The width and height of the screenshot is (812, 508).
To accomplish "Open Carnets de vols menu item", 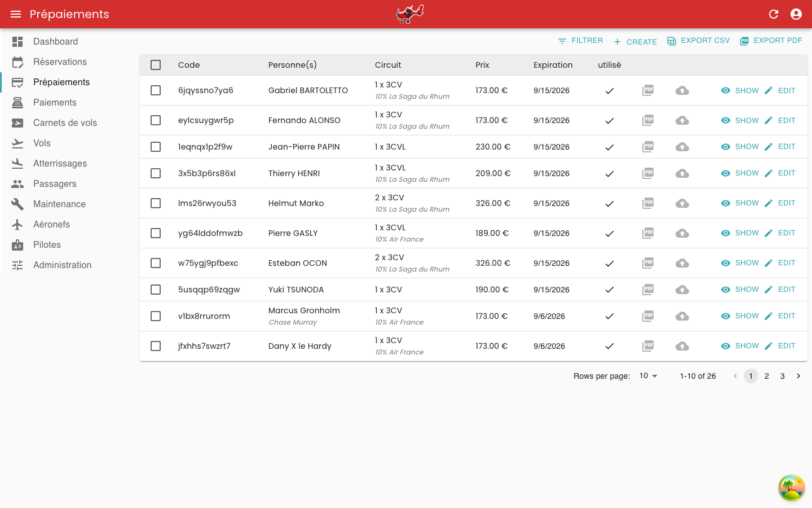I will (65, 123).
